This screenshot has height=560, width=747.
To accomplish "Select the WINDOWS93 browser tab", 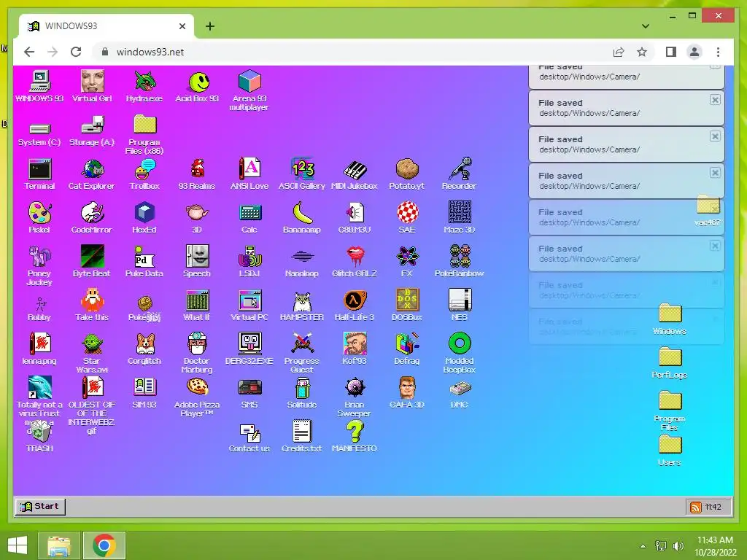I will [x=106, y=26].
